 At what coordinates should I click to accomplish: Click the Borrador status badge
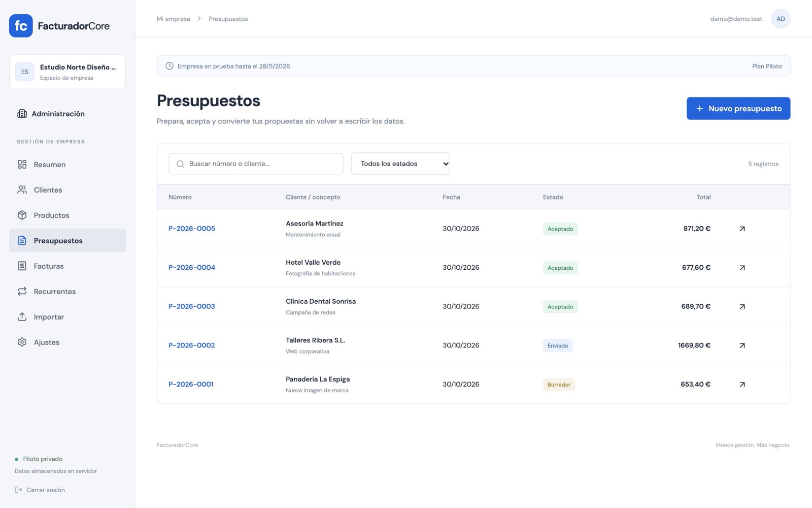(x=559, y=385)
